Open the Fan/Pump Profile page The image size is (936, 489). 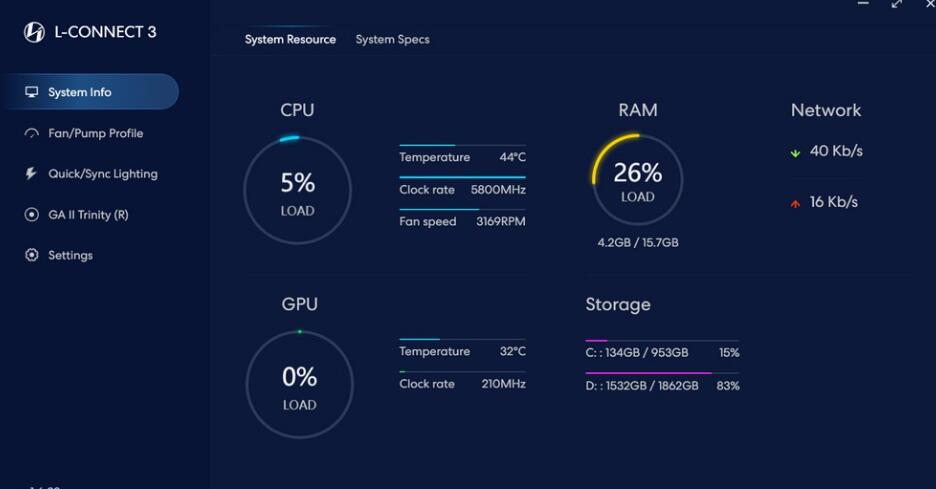[95, 133]
